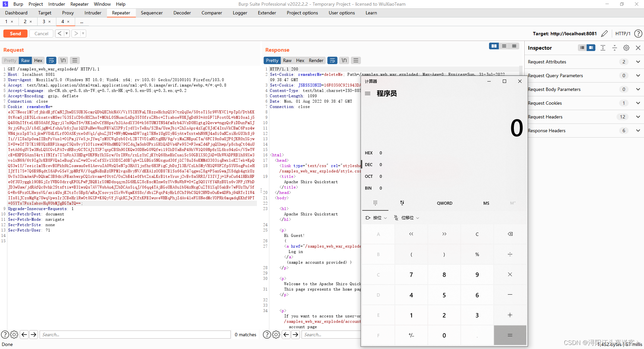Send the request
The height and width of the screenshot is (349, 644).
point(15,34)
